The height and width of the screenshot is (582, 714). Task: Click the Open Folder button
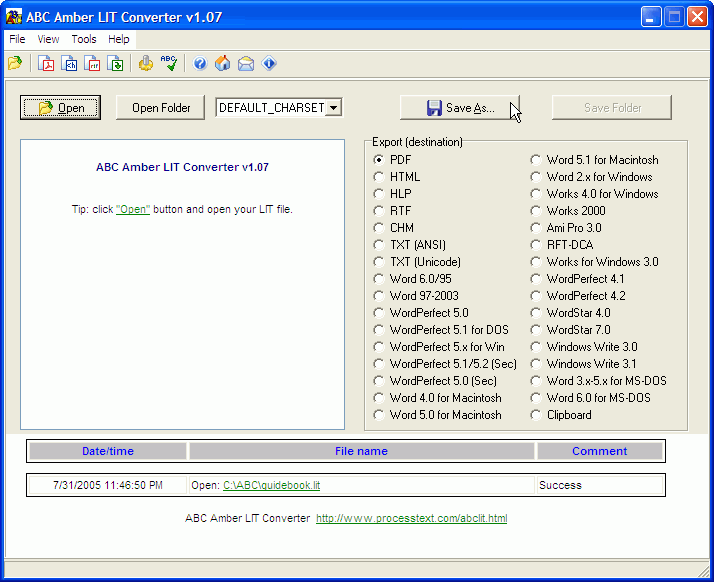click(x=160, y=108)
